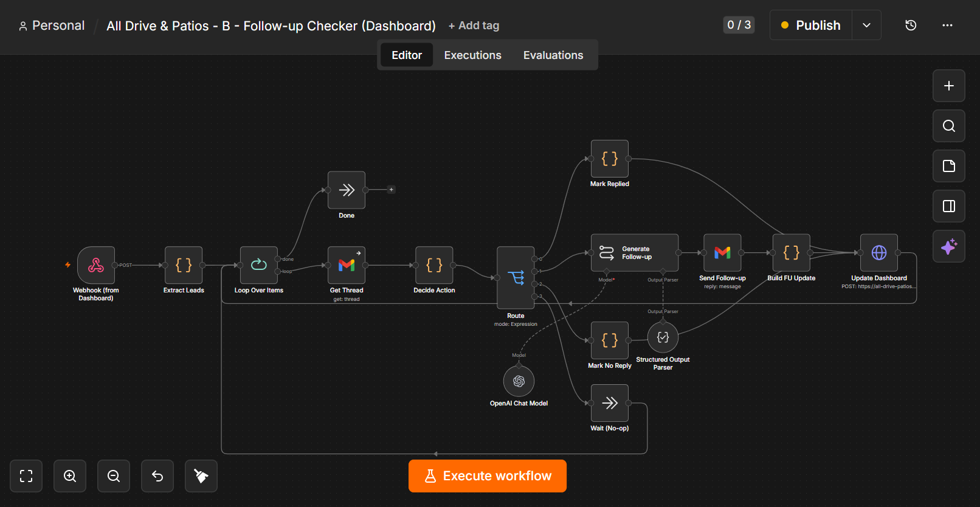Open the Route switch node
The width and height of the screenshot is (980, 507).
[516, 278]
